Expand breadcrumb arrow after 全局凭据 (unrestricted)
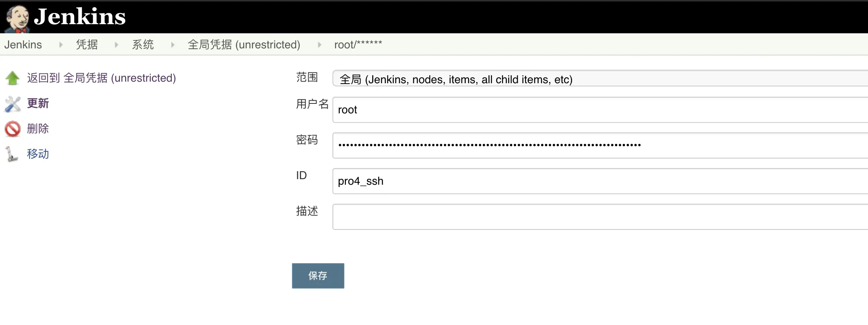Viewport: 868px width, 325px height. 319,45
